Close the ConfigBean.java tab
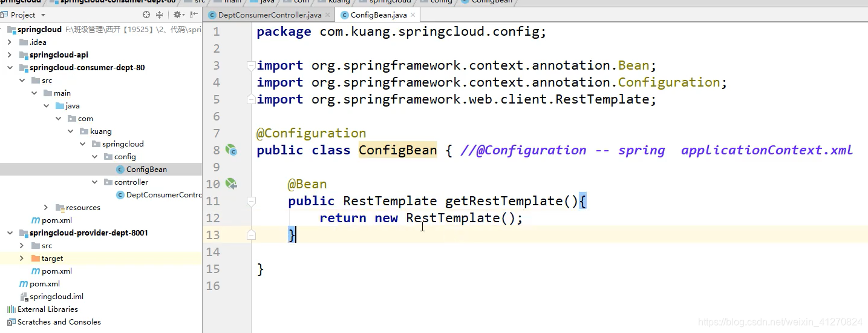 tap(413, 15)
